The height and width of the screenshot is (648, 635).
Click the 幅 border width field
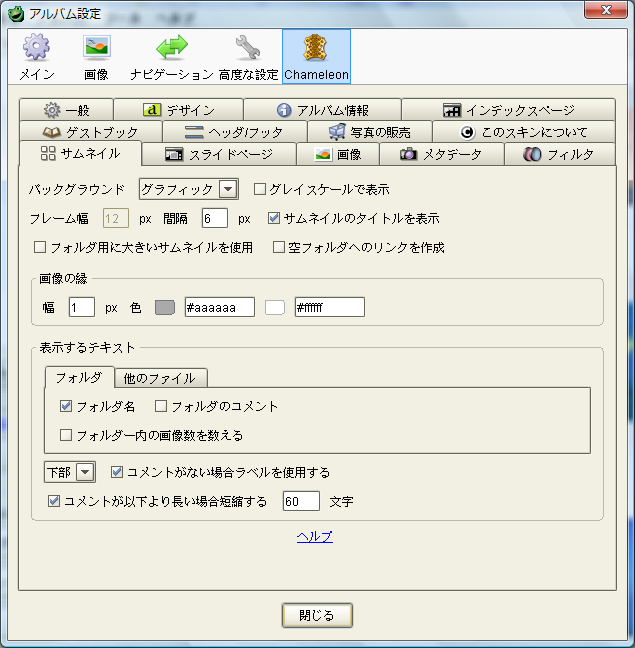pos(82,307)
